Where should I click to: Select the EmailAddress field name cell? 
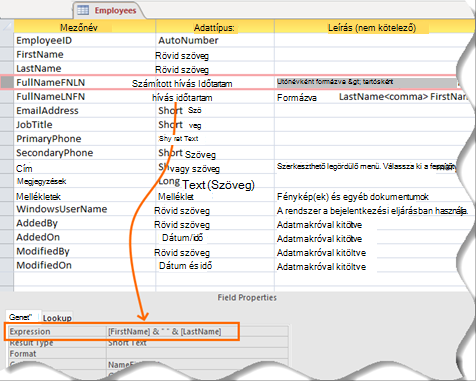click(x=85, y=110)
